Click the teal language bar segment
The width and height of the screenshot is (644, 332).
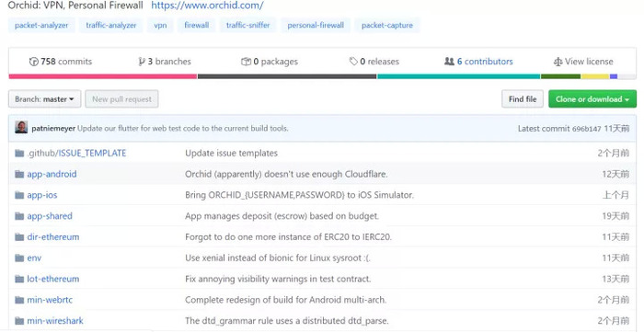click(x=459, y=76)
